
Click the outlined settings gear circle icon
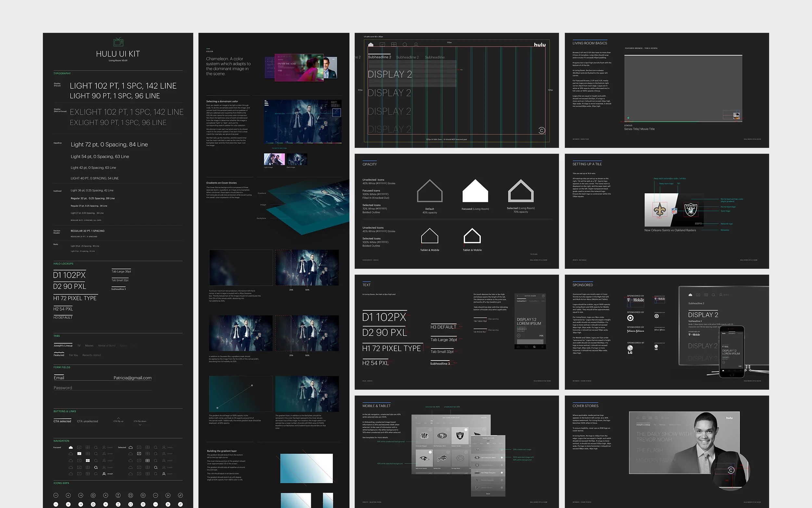click(93, 495)
